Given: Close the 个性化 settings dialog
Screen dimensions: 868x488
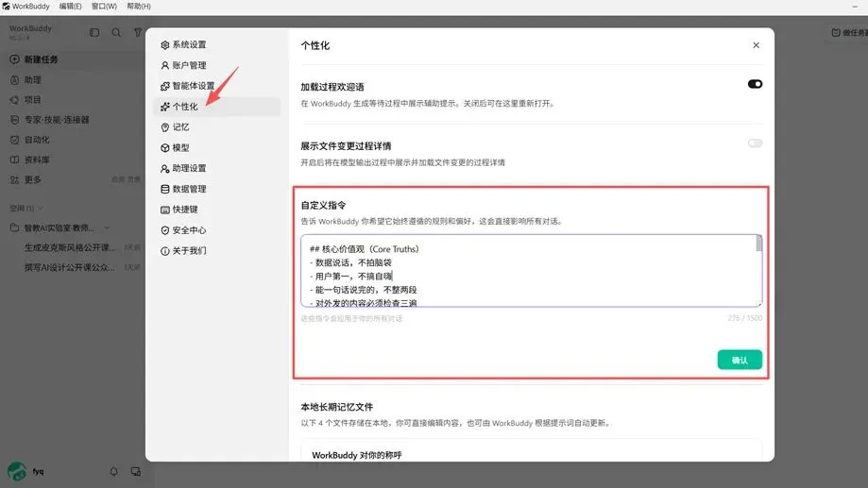Looking at the screenshot, I should click(756, 45).
